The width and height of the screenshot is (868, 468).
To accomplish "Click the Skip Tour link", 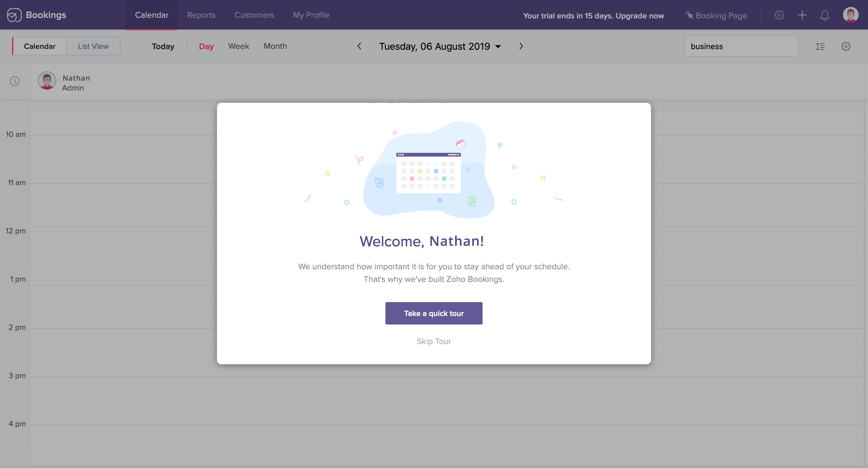I will pyautogui.click(x=434, y=341).
